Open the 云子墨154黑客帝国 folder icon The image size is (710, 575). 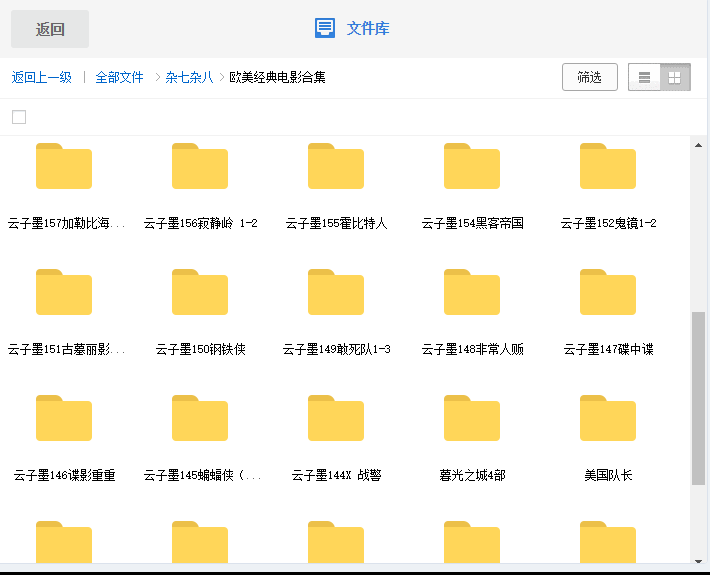point(472,167)
